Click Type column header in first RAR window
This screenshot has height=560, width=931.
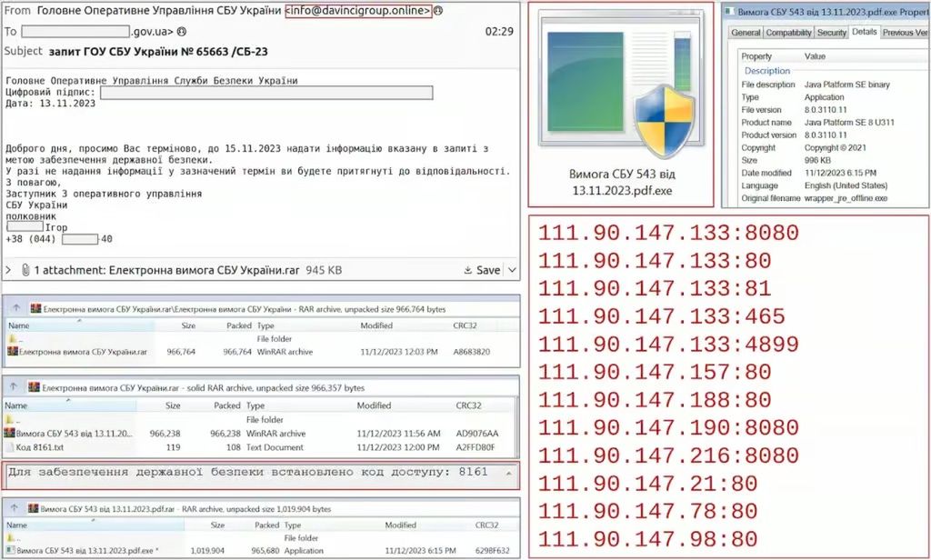click(265, 325)
